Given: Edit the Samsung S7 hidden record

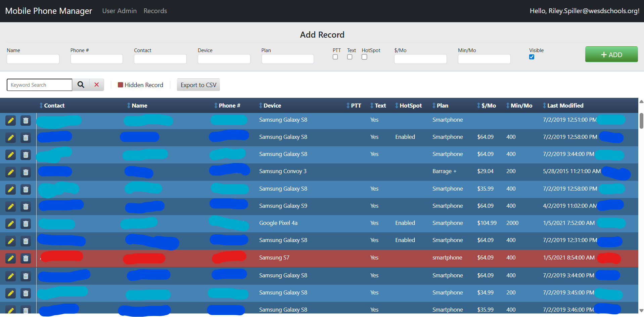Looking at the screenshot, I should 11,258.
